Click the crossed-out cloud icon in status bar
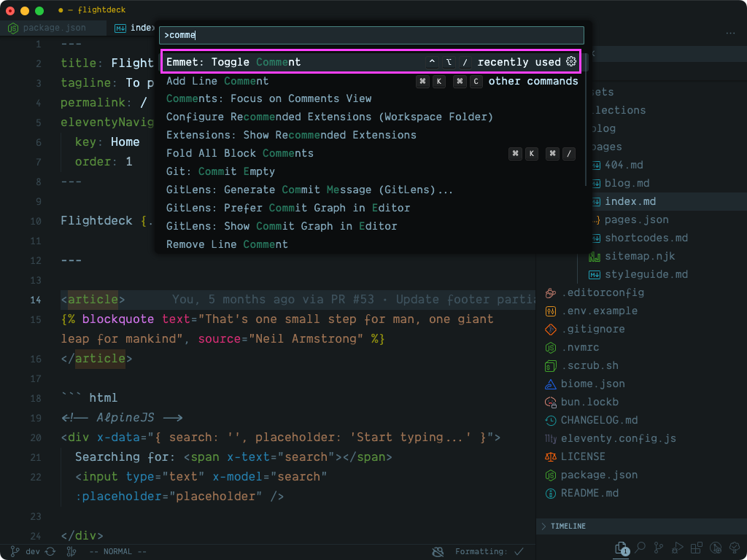The image size is (747, 560). (438, 552)
